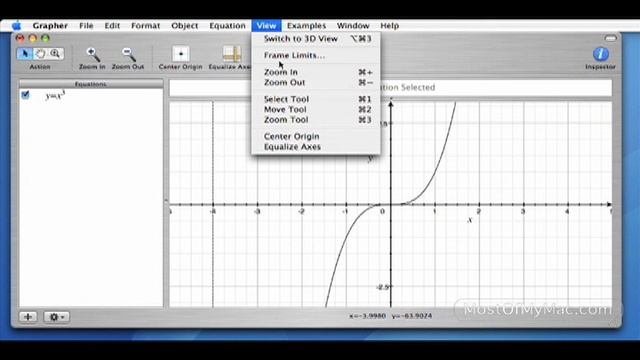Choose Frame Limits... menu entry
Image resolution: width=640 pixels, height=360 pixels.
[316, 56]
